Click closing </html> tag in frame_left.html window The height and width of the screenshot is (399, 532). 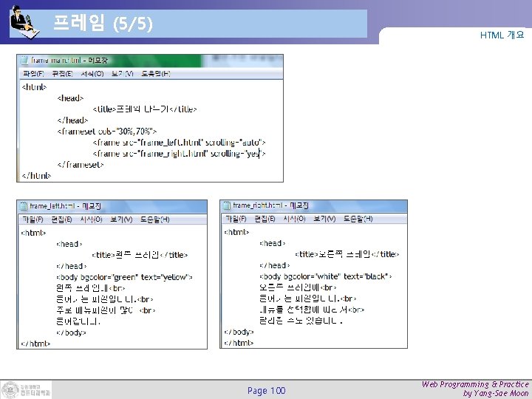pyautogui.click(x=35, y=344)
